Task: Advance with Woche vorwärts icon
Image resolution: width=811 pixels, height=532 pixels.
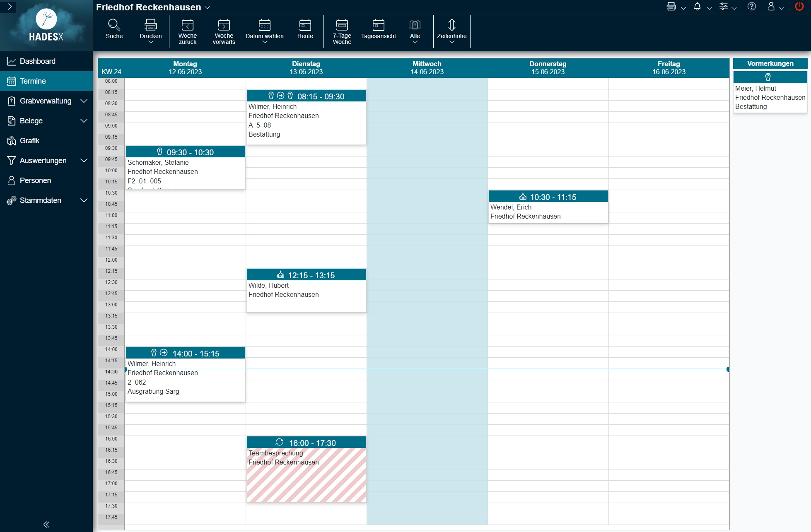Action: pyautogui.click(x=224, y=26)
